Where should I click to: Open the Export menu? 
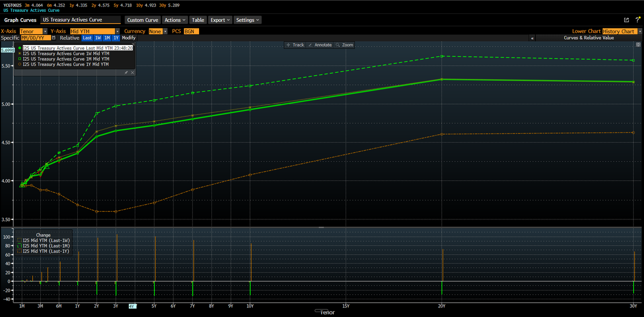click(220, 20)
